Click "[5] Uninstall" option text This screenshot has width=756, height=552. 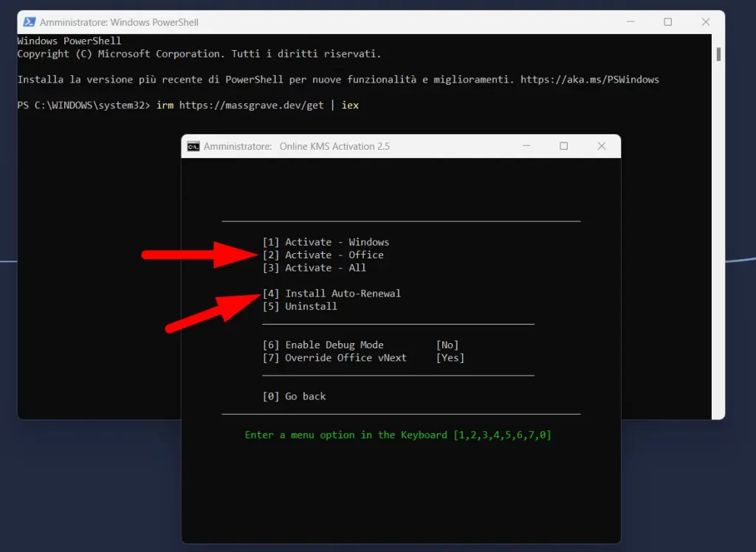(300, 306)
